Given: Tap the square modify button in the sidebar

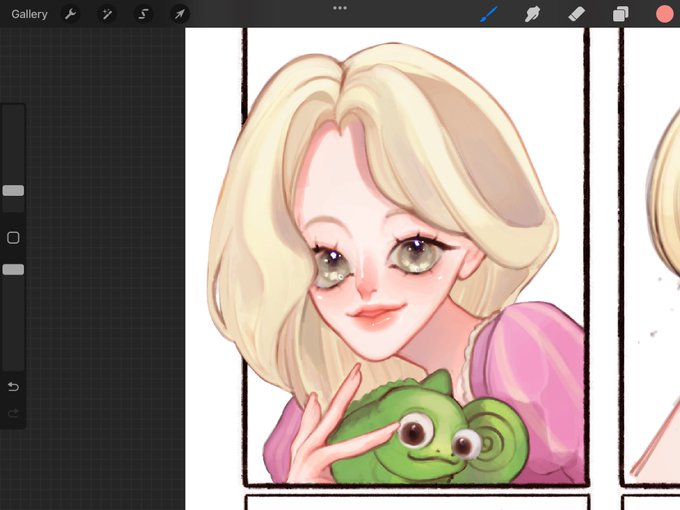Looking at the screenshot, I should tap(13, 238).
